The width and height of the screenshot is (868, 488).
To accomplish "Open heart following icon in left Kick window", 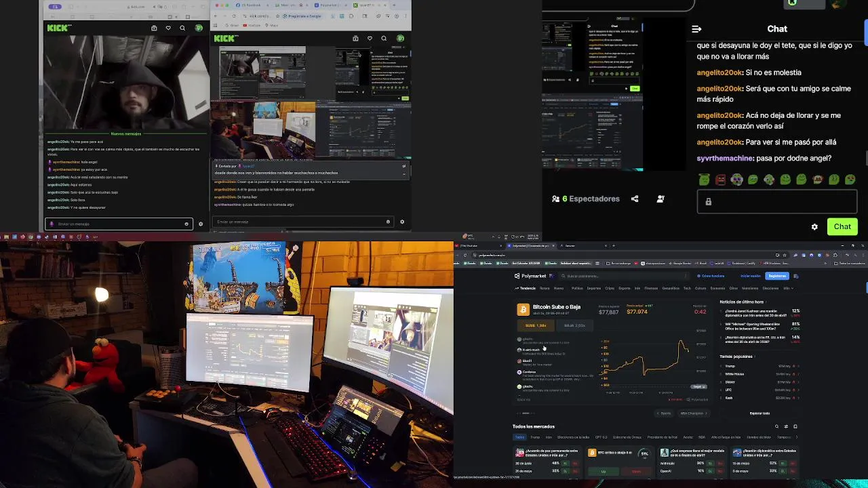I will 168,28.
